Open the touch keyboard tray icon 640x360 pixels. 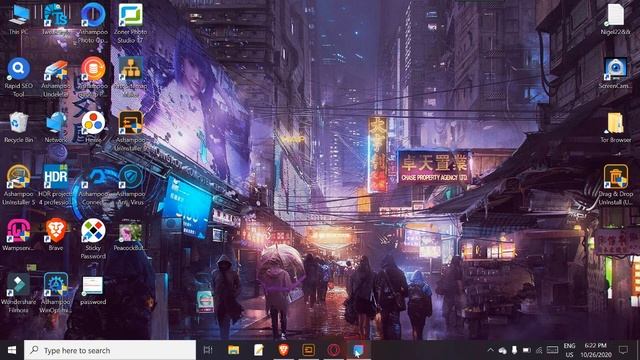[552, 350]
